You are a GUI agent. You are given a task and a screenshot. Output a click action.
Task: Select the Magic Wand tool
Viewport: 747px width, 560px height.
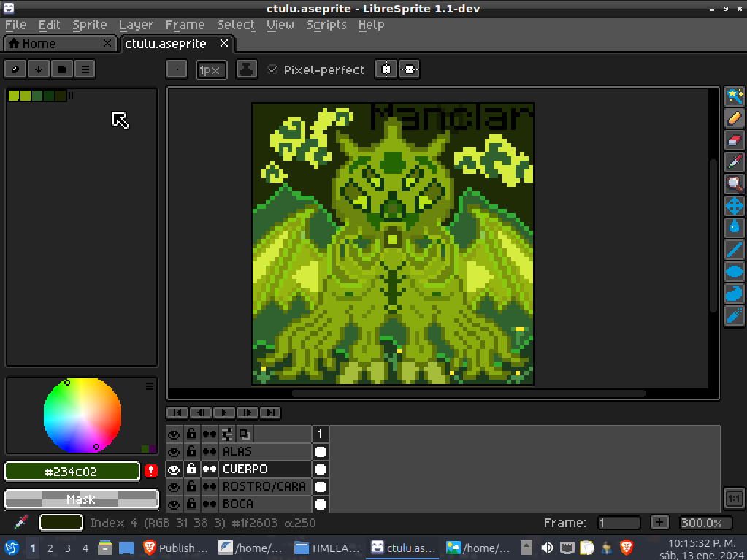(734, 96)
